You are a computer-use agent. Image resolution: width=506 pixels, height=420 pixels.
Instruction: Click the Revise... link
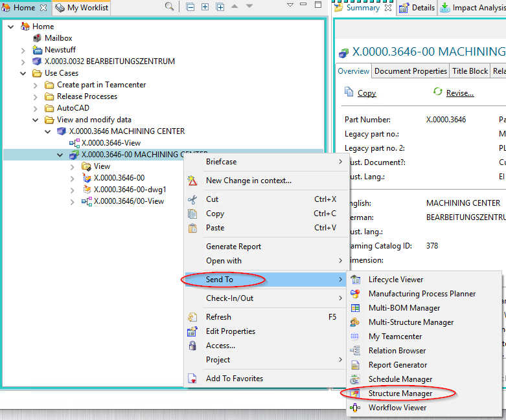point(459,93)
